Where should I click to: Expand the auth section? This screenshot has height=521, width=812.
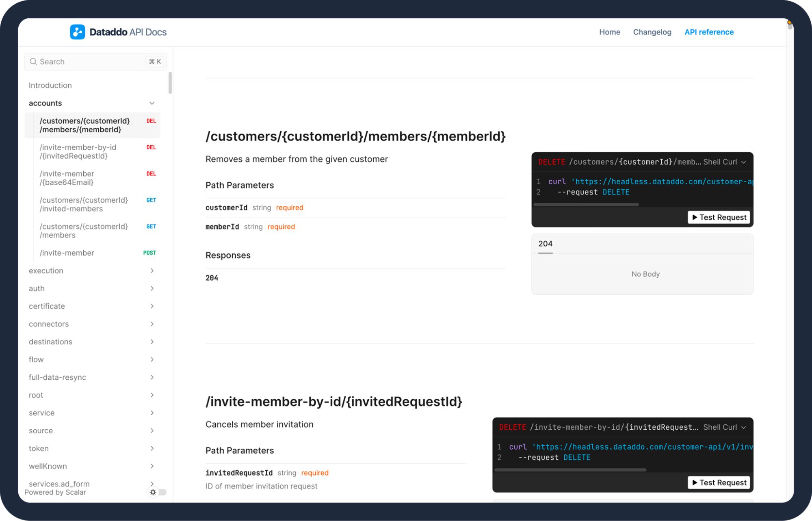(x=152, y=289)
